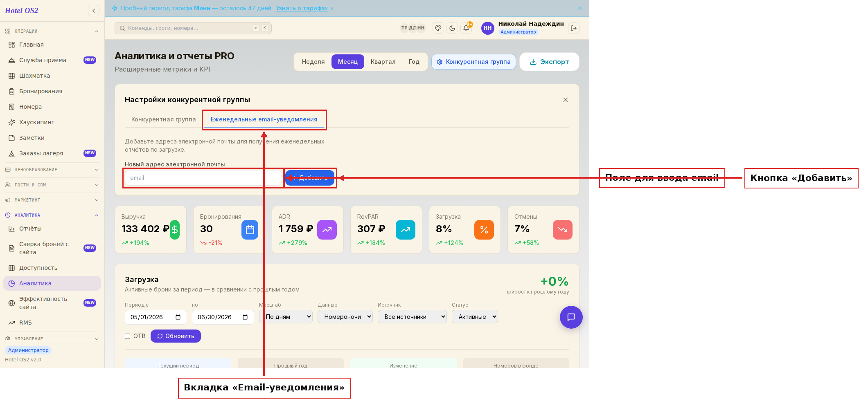Collapse the АНАЛИТИКА section
868x408 pixels.
[x=52, y=215]
